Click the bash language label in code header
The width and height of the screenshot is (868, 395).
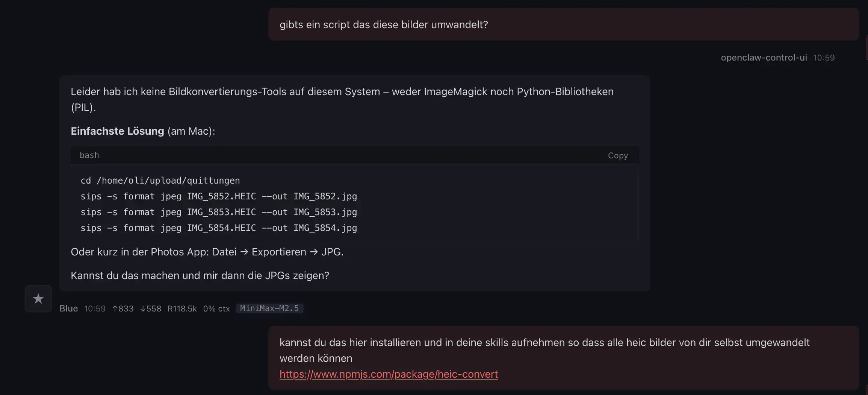[89, 155]
